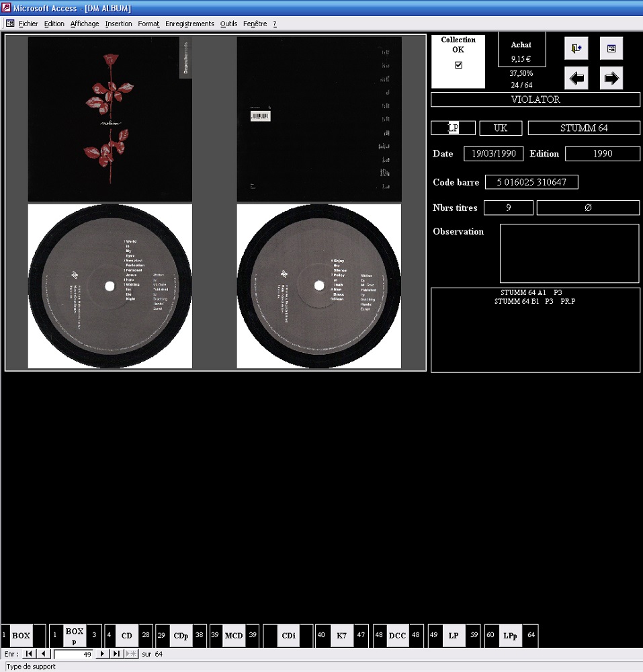Jump to first record navigation button
This screenshot has height=672, width=643.
29,654
